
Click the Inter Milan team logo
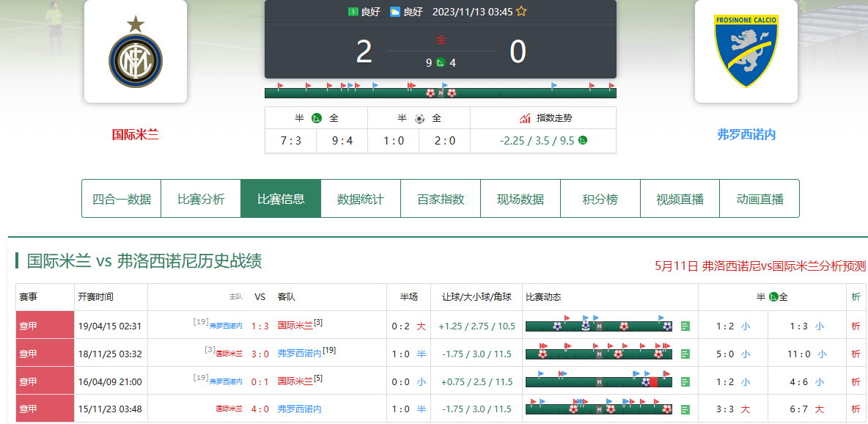click(136, 52)
